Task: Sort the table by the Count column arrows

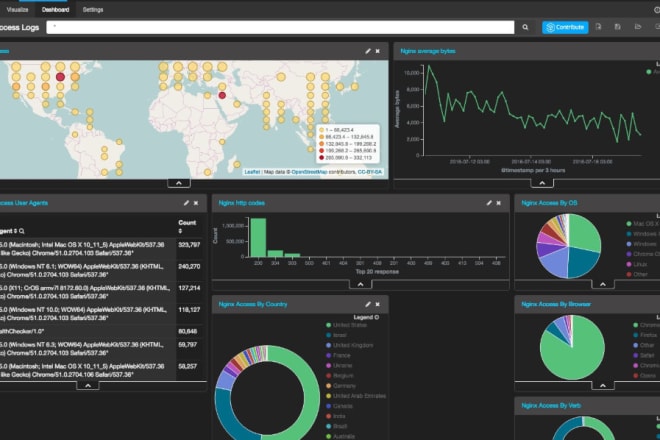Action: tap(180, 231)
